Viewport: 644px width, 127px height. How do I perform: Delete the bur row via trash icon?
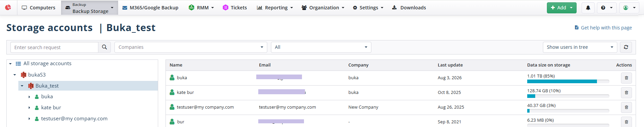626,122
